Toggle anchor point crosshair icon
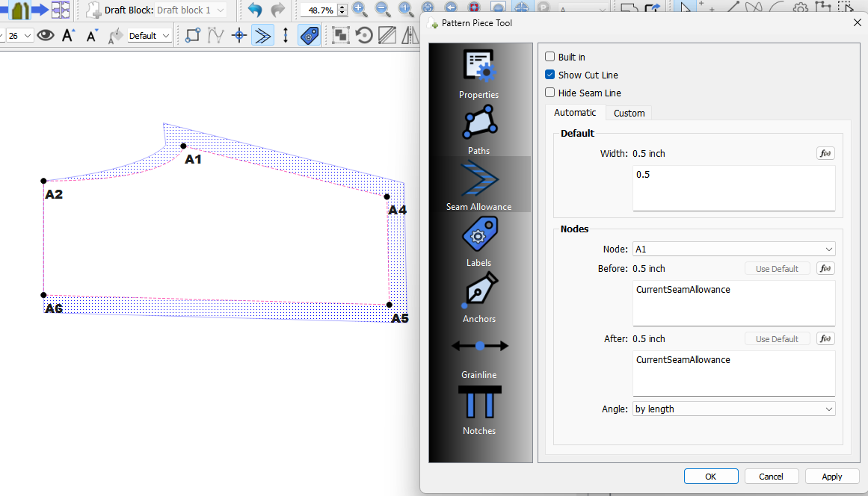The image size is (868, 496). [x=239, y=35]
